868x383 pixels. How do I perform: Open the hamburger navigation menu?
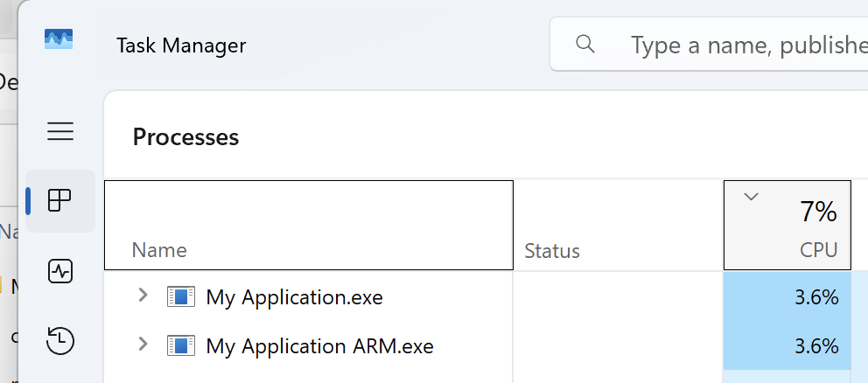[60, 132]
